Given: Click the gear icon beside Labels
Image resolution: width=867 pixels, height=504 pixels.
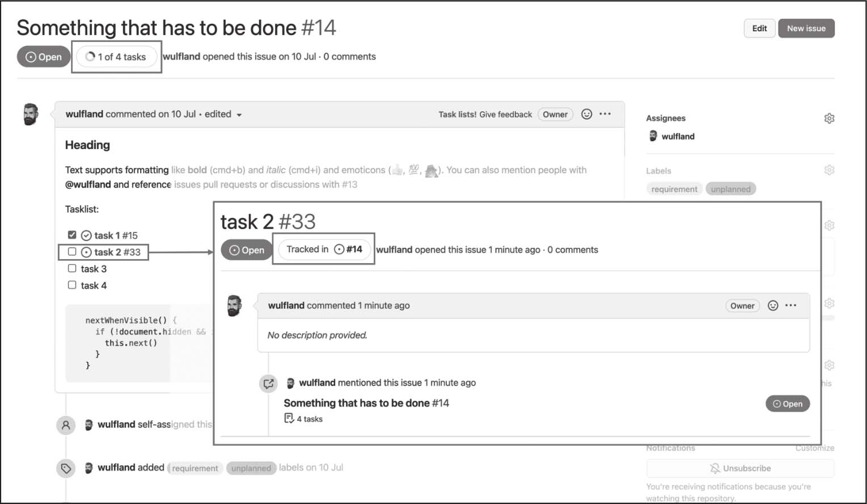Looking at the screenshot, I should 829,170.
